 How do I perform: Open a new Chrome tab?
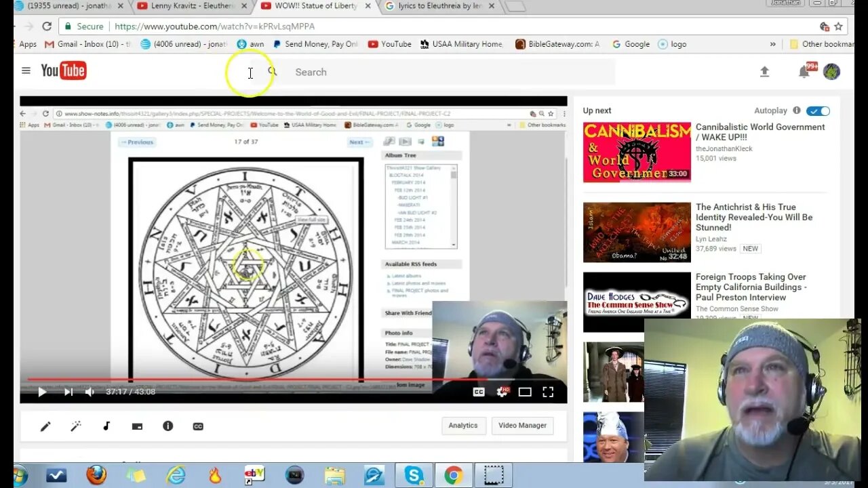(x=515, y=6)
